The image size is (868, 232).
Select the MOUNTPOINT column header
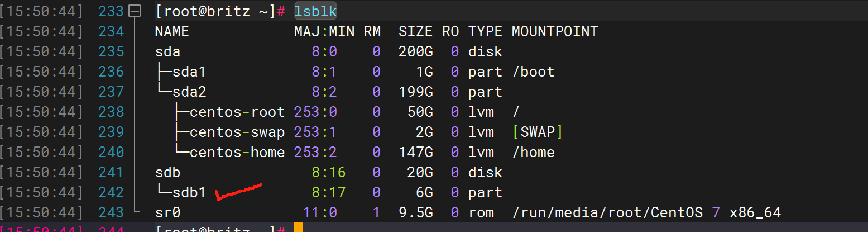tap(555, 31)
